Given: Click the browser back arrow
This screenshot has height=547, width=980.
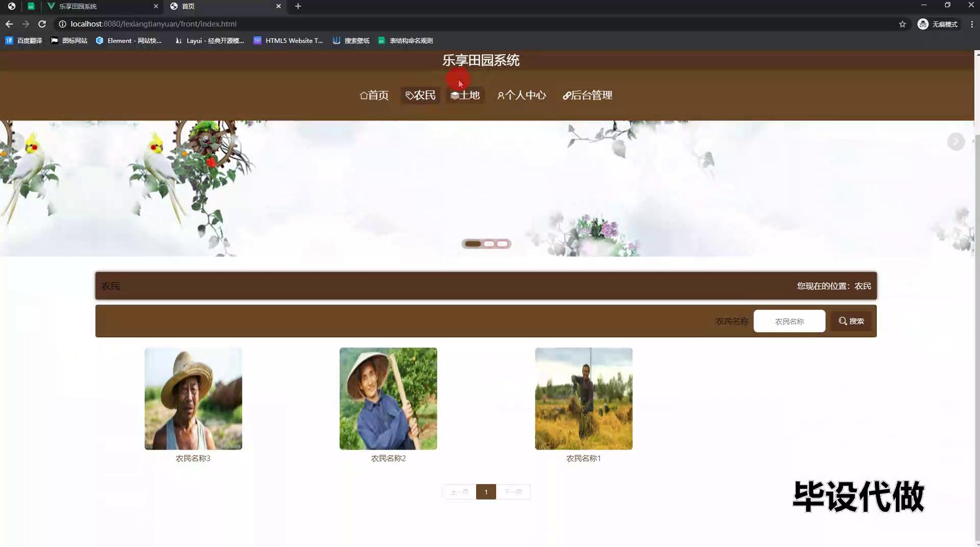Looking at the screenshot, I should coord(9,24).
